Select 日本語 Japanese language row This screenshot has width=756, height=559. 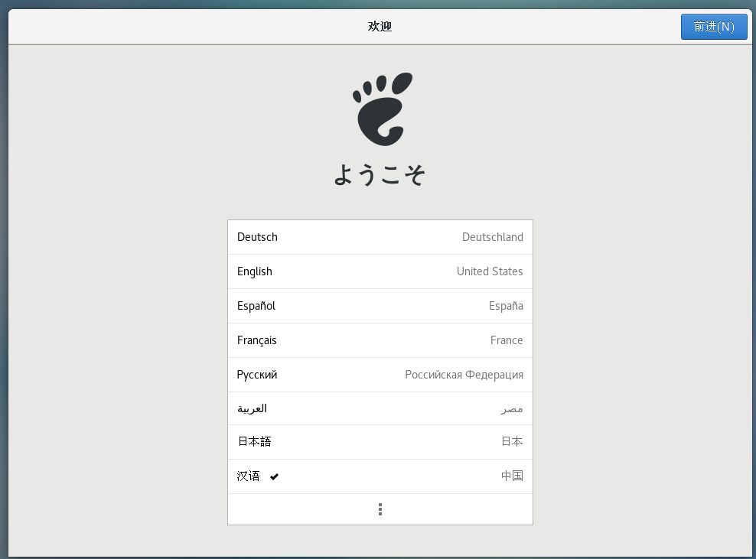[380, 442]
